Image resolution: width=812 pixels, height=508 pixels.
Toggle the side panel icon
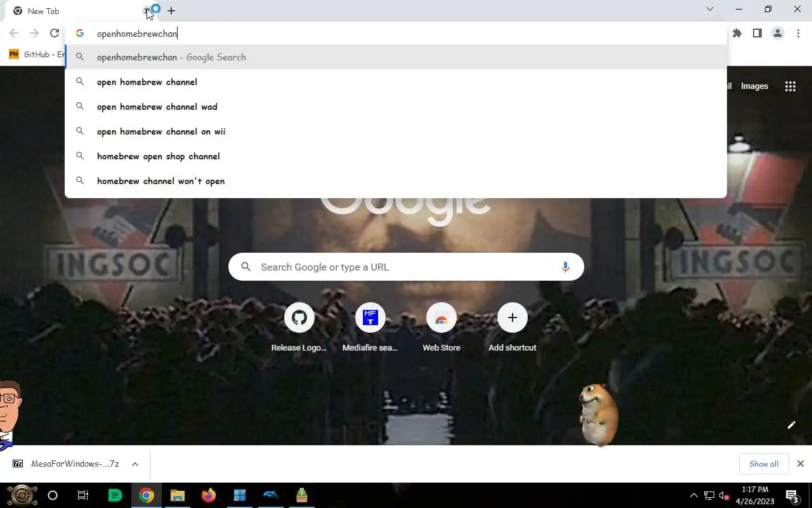[x=757, y=34]
